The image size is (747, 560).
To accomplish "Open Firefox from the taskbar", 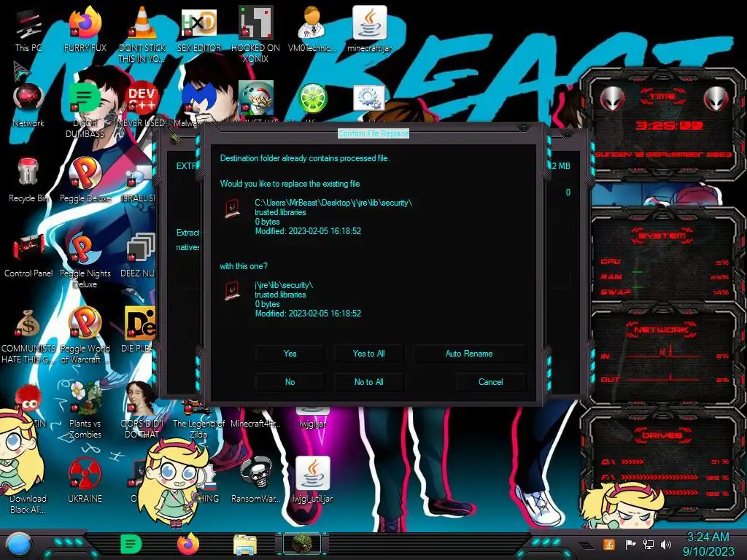I will (188, 544).
